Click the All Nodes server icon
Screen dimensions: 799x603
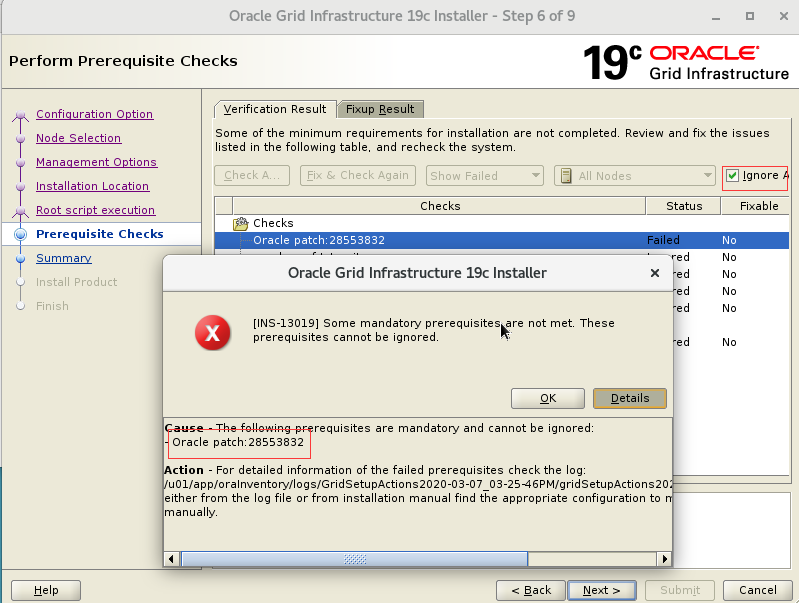pyautogui.click(x=566, y=176)
